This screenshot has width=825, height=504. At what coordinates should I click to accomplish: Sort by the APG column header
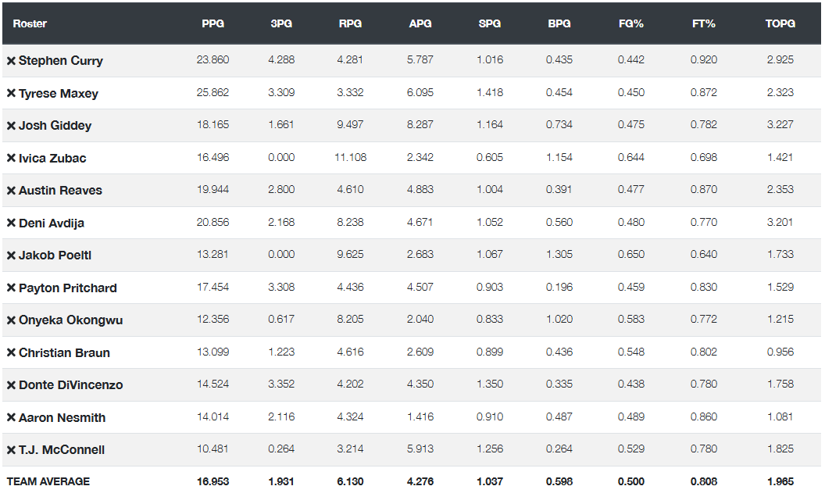(420, 23)
